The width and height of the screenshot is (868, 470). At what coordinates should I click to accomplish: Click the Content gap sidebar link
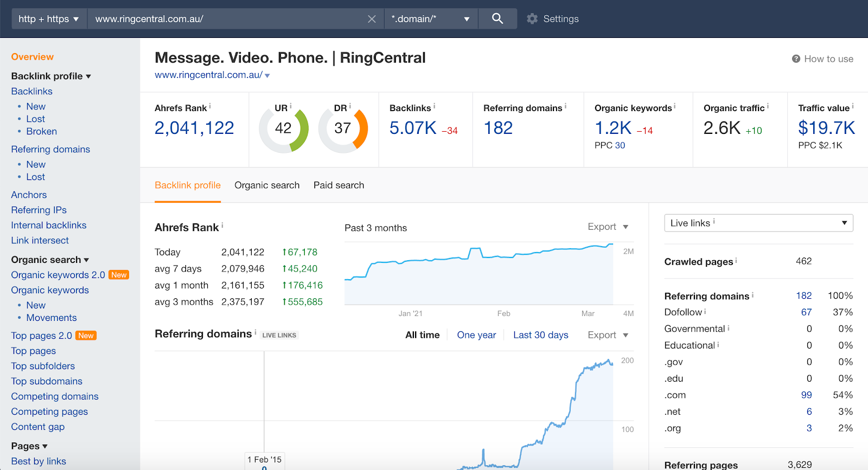pos(38,427)
